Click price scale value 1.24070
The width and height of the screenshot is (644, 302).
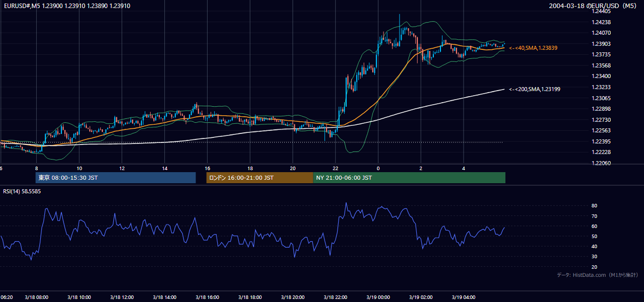pyautogui.click(x=601, y=33)
